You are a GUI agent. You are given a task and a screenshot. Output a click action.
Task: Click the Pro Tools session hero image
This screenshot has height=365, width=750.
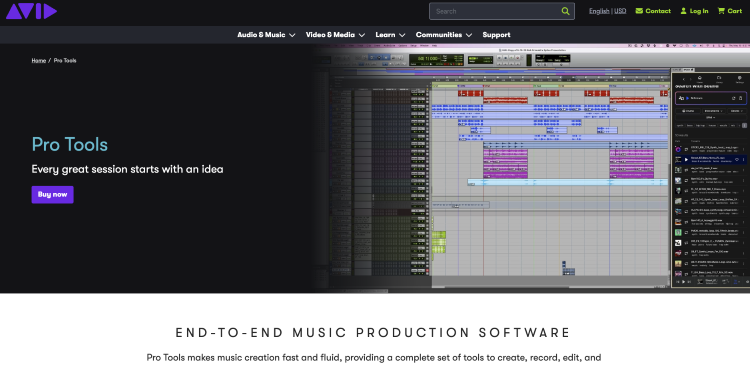531,167
